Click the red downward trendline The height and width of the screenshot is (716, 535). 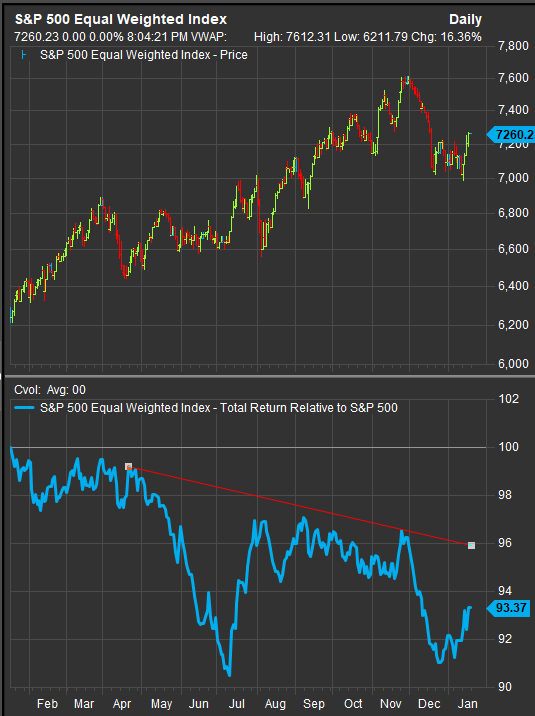pyautogui.click(x=300, y=506)
